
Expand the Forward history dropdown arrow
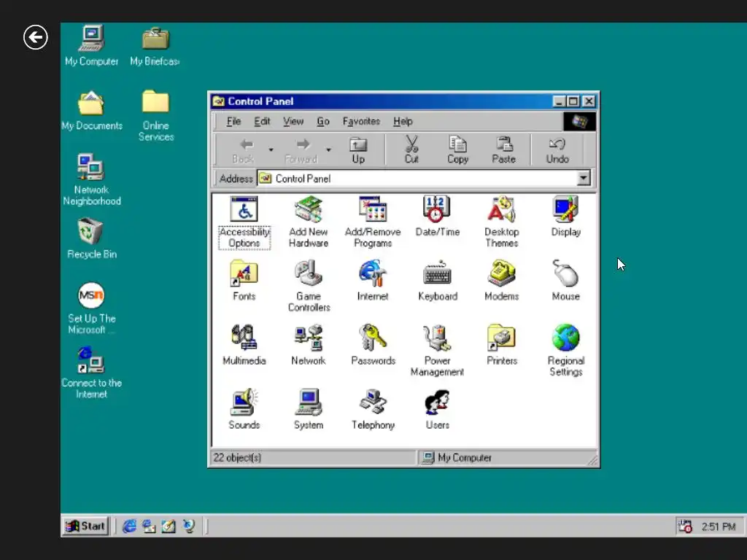(x=328, y=150)
